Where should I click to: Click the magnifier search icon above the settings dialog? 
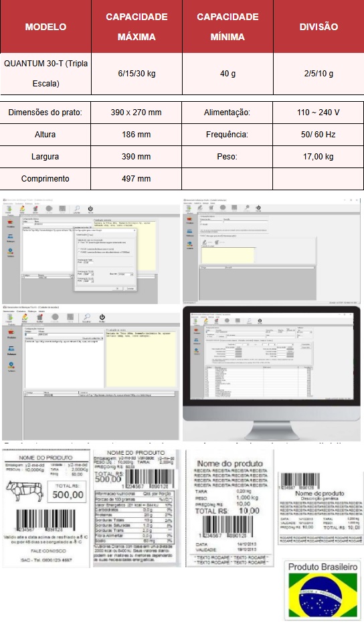77,208
